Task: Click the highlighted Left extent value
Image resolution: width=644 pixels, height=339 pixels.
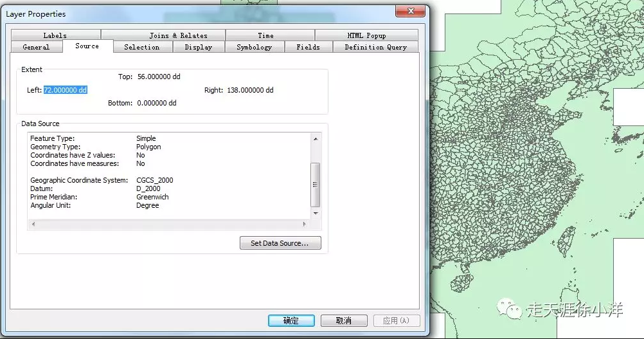Action: [66, 90]
